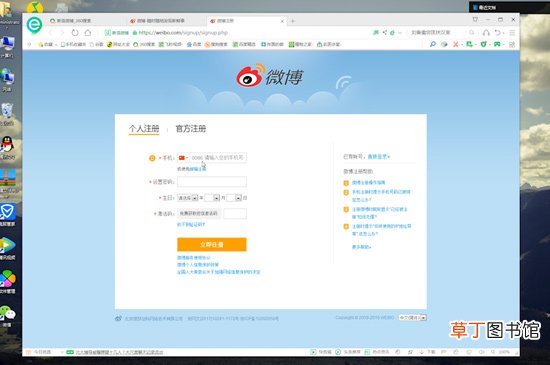Image resolution: width=550 pixels, height=365 pixels.
Task: Click the 头条推荐 status bar icon
Action: pyautogui.click(x=347, y=352)
